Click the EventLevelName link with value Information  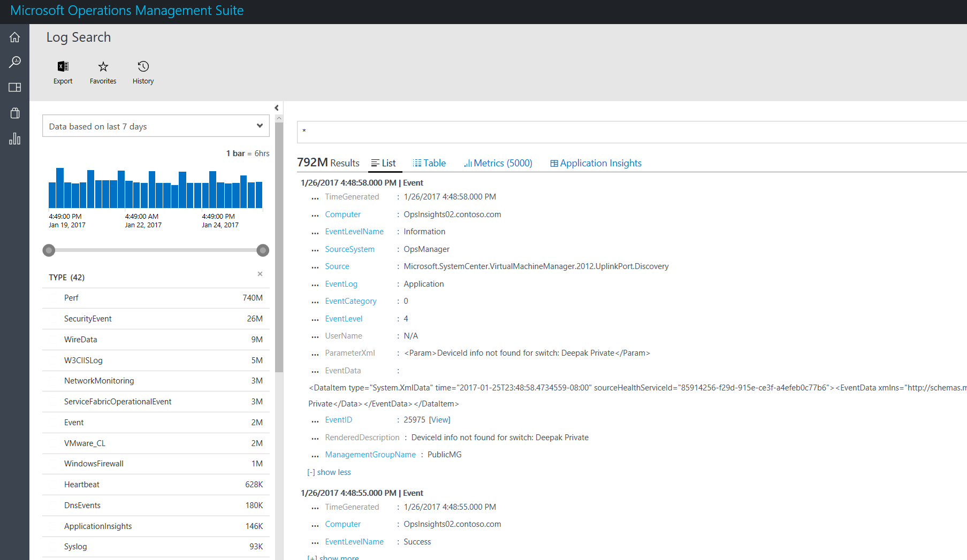click(x=354, y=232)
